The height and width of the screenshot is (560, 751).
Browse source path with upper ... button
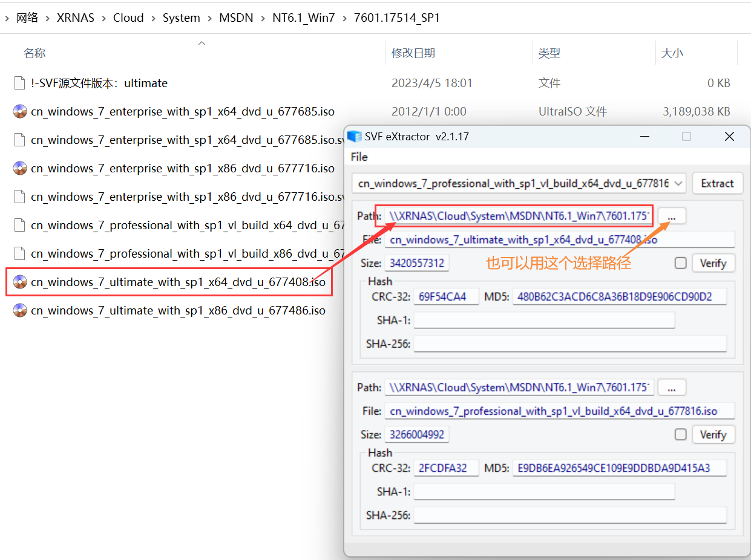(672, 216)
